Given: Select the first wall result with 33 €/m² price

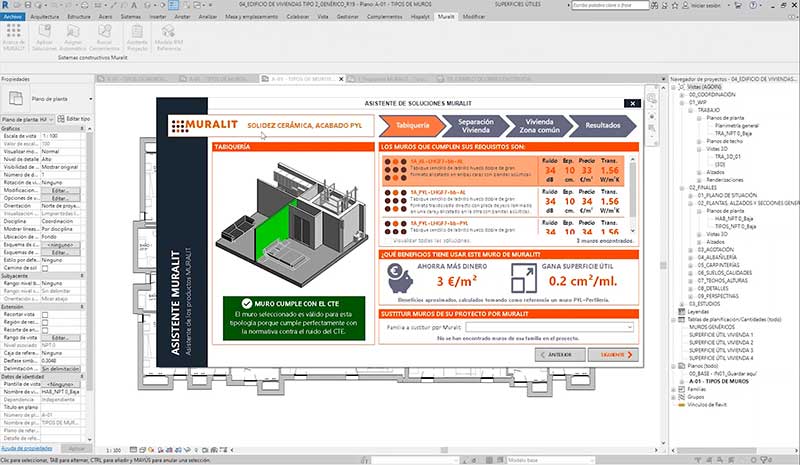Looking at the screenshot, I should [503, 171].
